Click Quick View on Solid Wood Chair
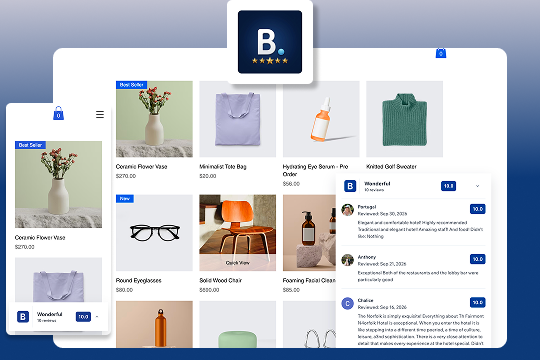 click(238, 263)
